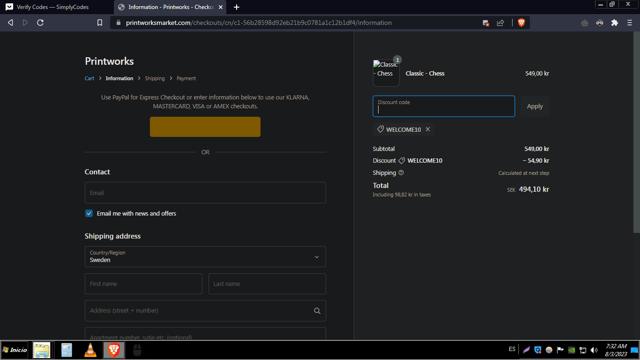640x360 pixels.
Task: Click the ES language indicator
Action: coord(512,349)
